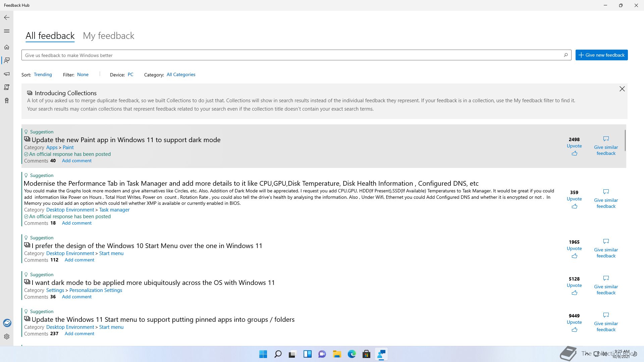Image resolution: width=644 pixels, height=362 pixels.
Task: Open 'Update the new Paint app' suggestion title
Action: click(126, 140)
